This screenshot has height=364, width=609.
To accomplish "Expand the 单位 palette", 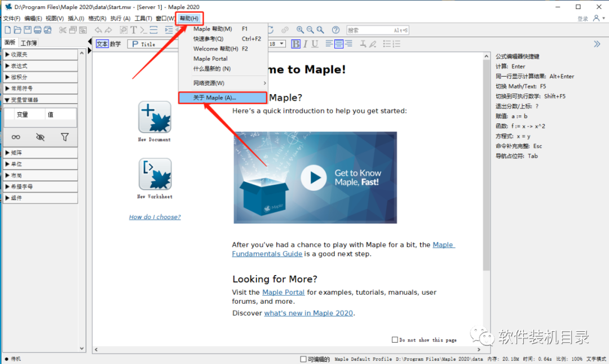I will (41, 164).
